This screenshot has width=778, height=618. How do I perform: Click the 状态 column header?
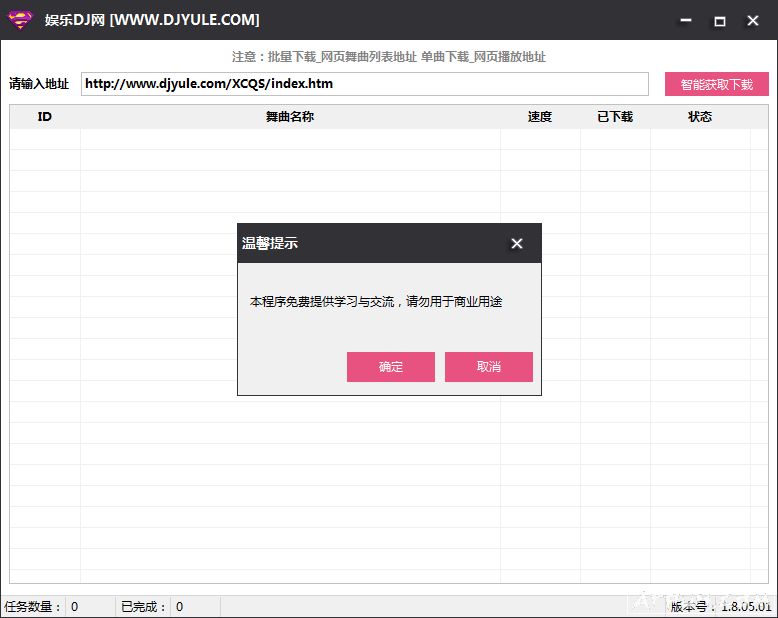700,117
